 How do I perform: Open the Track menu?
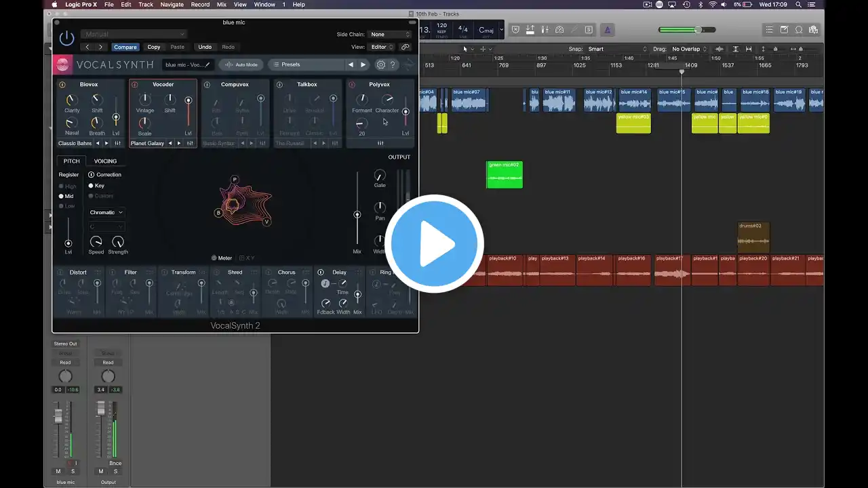click(x=146, y=5)
